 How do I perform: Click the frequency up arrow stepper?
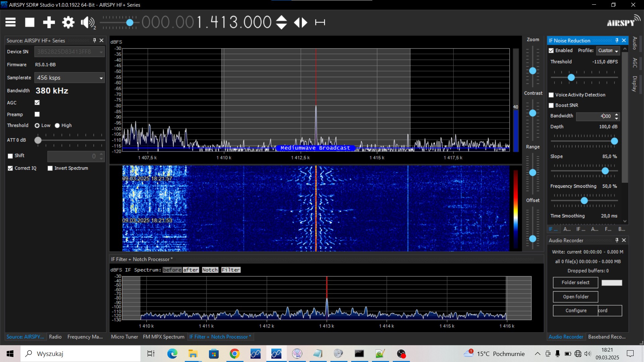(281, 18)
